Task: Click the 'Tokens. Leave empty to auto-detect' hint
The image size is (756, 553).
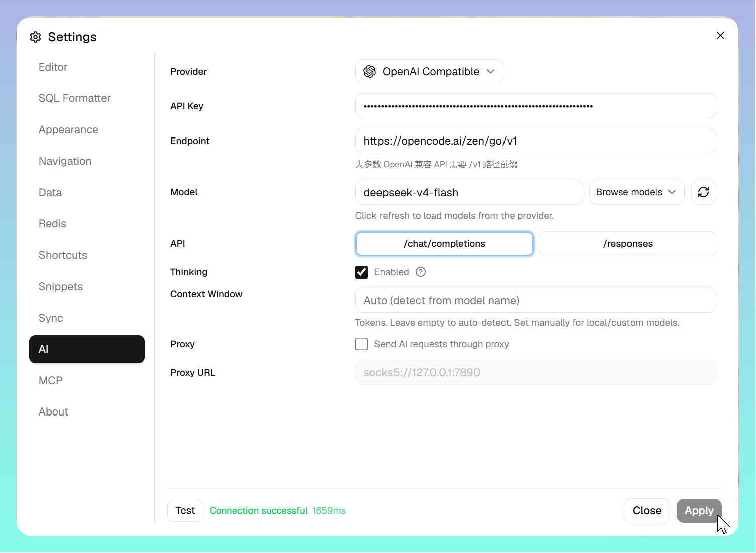Action: tap(518, 323)
